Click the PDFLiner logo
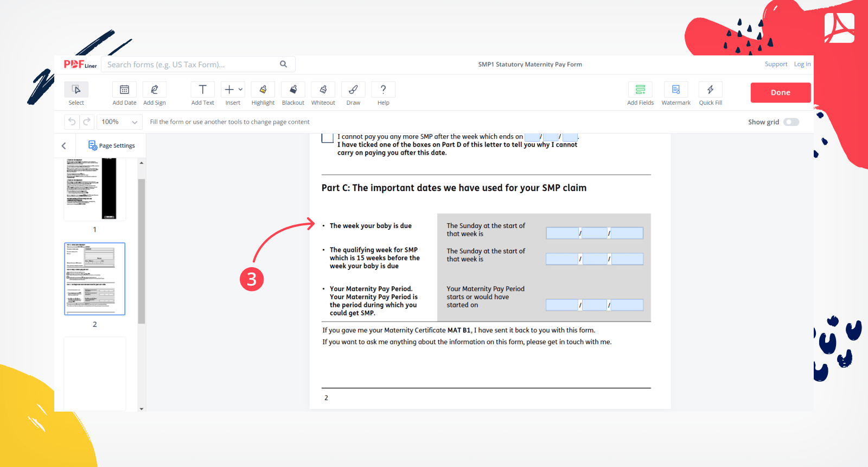This screenshot has width=868, height=467. pyautogui.click(x=80, y=65)
